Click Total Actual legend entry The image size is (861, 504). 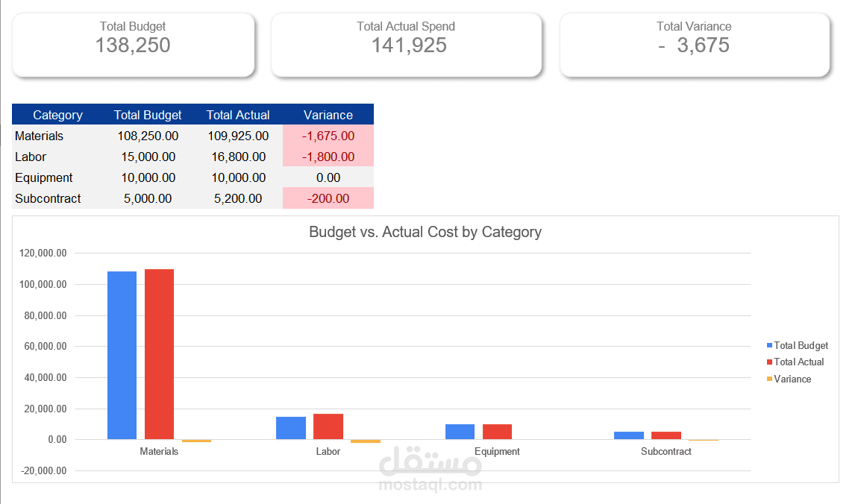(795, 362)
